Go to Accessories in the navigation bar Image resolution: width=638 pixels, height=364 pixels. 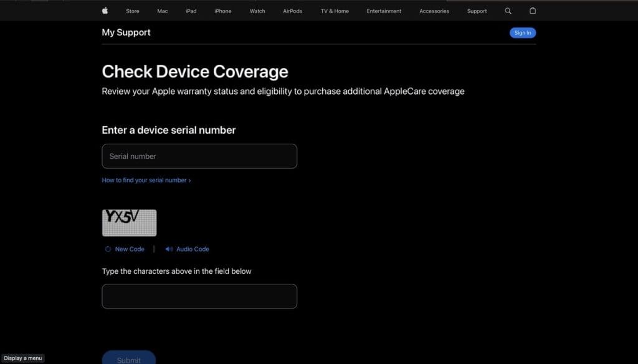(434, 11)
